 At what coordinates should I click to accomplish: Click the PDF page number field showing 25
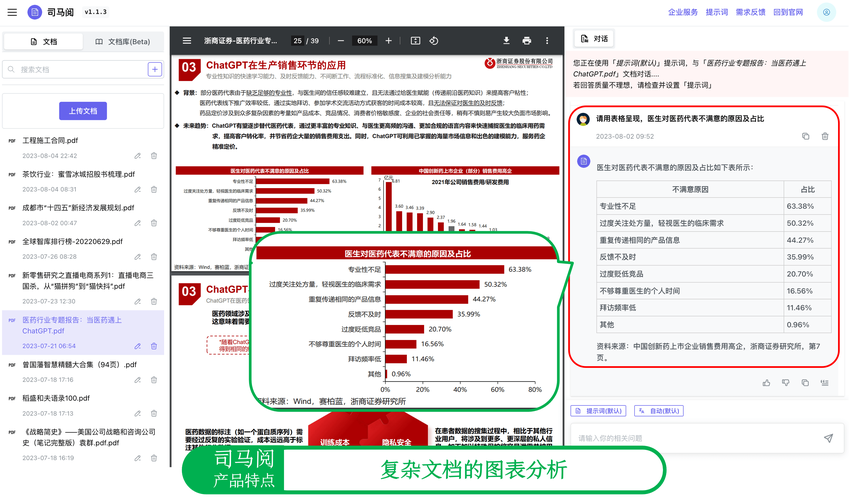click(x=298, y=41)
